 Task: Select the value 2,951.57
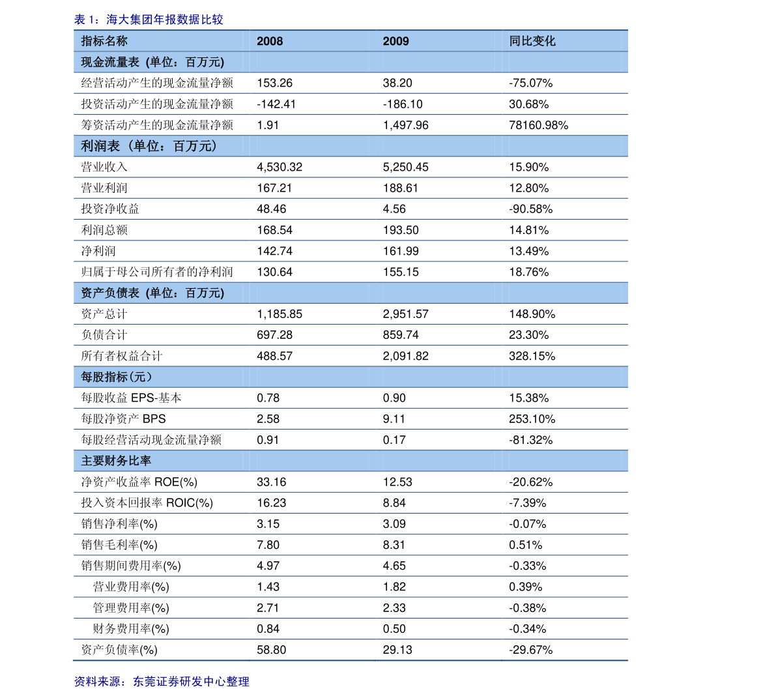[406, 314]
